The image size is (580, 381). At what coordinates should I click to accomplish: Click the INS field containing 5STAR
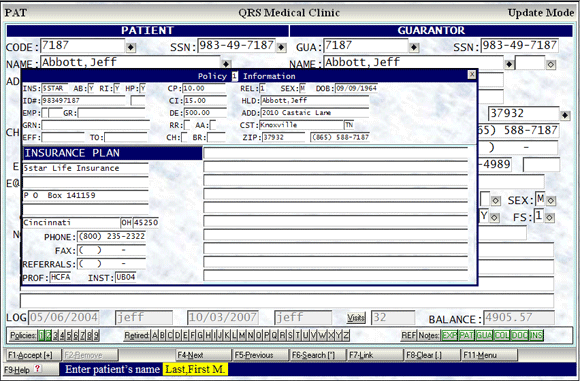pyautogui.click(x=54, y=88)
